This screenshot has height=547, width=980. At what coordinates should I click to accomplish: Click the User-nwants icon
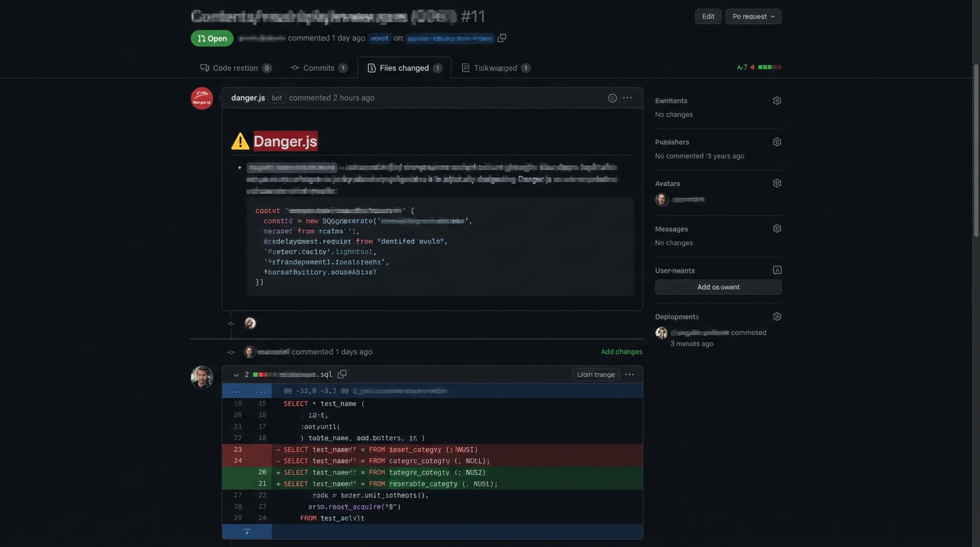pyautogui.click(x=777, y=270)
